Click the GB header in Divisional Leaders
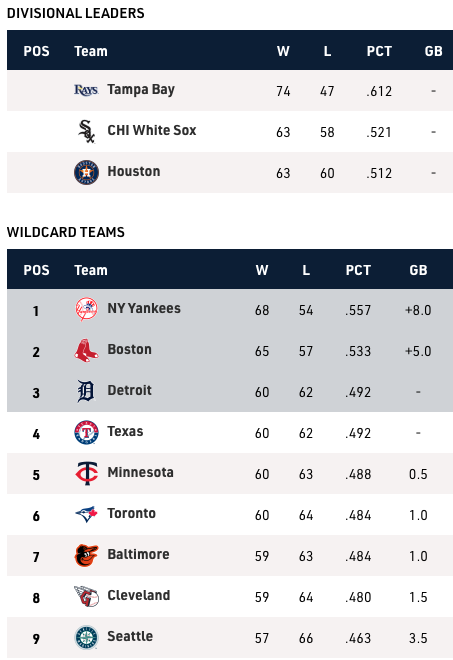Viewport: 453px width, 660px height. pos(434,51)
